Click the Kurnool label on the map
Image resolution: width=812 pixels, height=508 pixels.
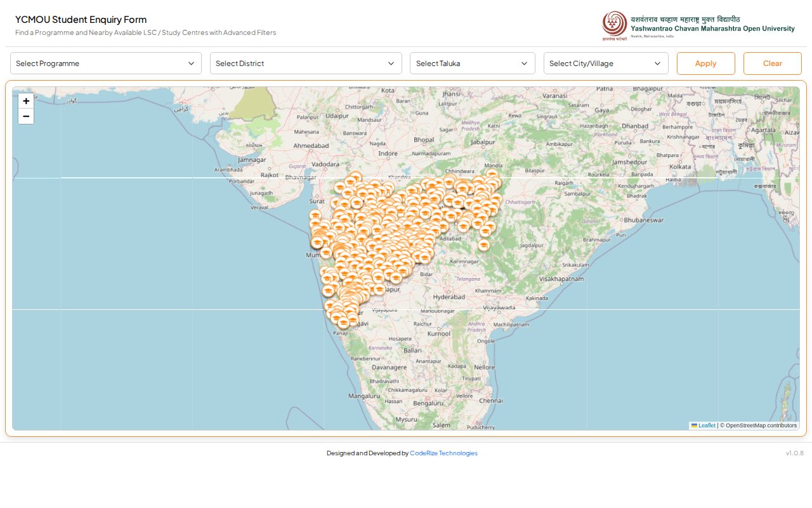pos(439,333)
